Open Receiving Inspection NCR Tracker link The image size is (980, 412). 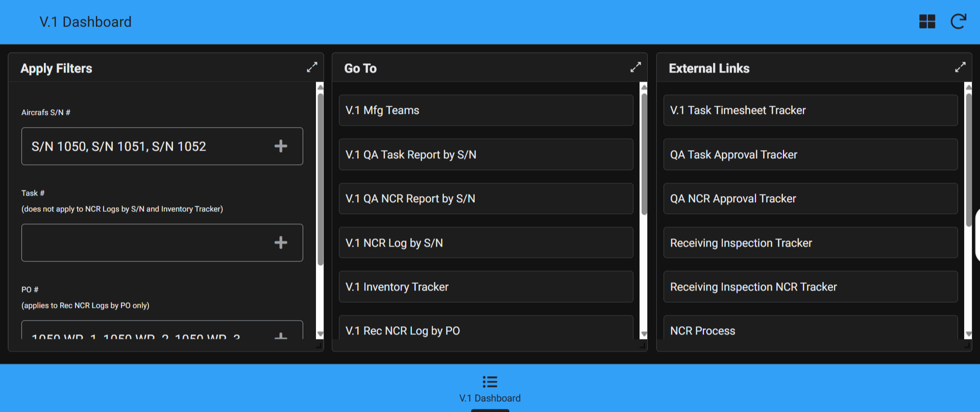[x=811, y=287]
